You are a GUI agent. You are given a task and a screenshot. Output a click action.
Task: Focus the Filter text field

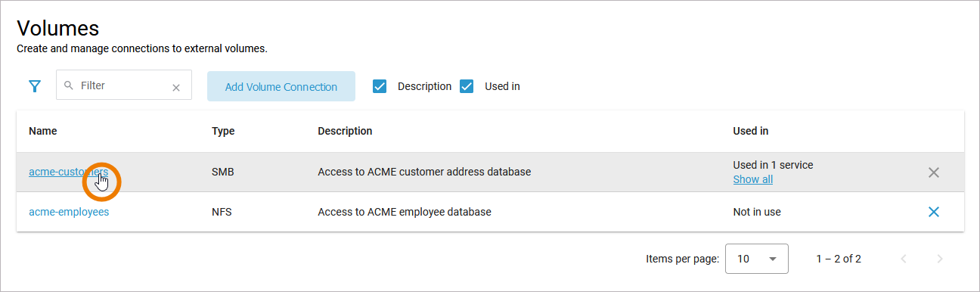tap(124, 85)
